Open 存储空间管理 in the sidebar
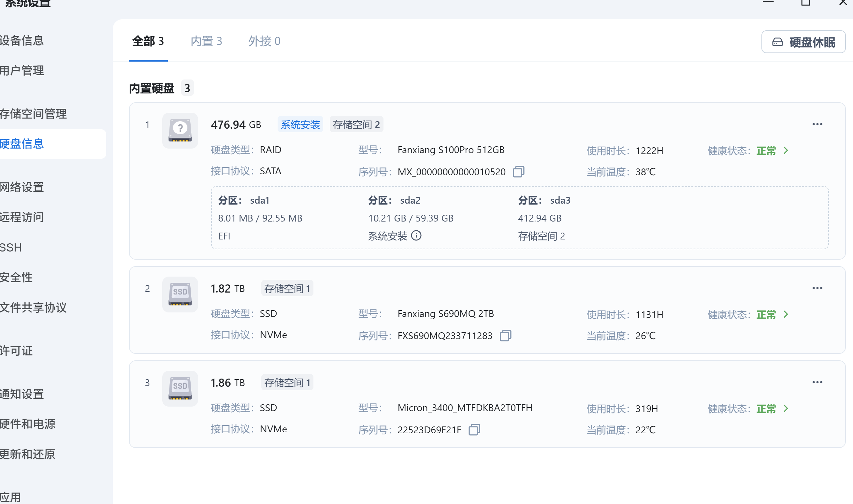This screenshot has height=504, width=853. point(33,114)
